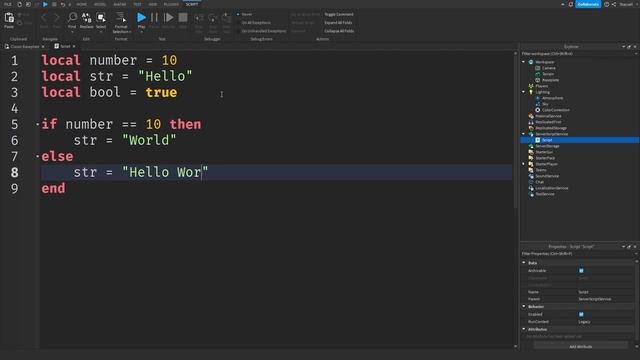The image size is (640, 360).
Task: Click Toggle Comment action
Action: (x=339, y=14)
